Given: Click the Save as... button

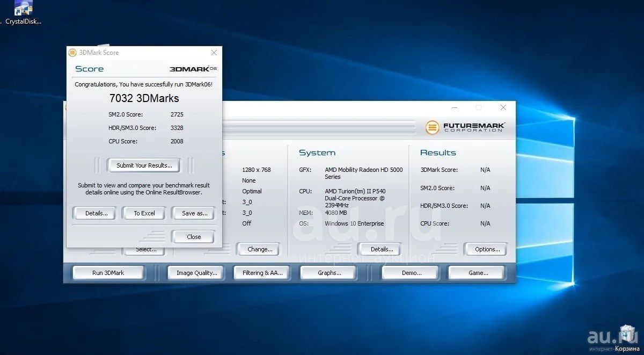Looking at the screenshot, I should click(194, 213).
